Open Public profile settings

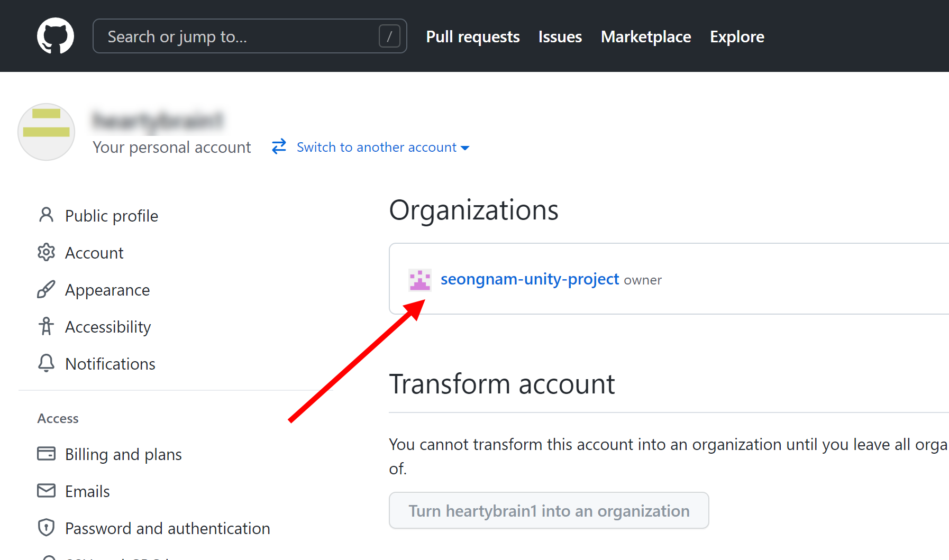pyautogui.click(x=112, y=216)
